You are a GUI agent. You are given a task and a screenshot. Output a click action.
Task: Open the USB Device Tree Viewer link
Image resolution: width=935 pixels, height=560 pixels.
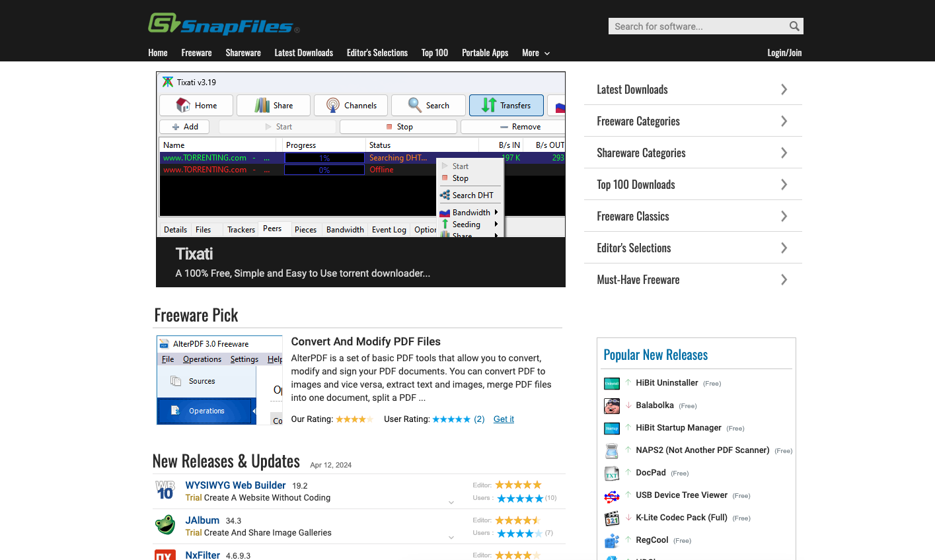point(681,495)
